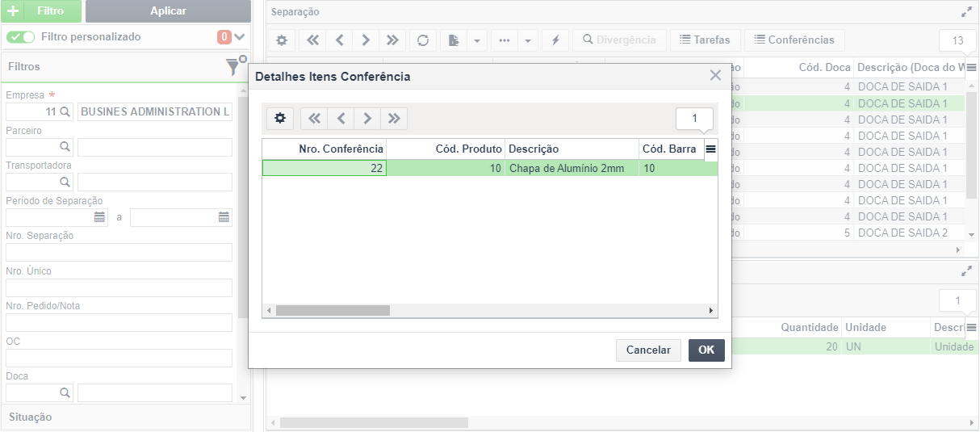The height and width of the screenshot is (432, 980).
Task: Search Empresa with magnifier icon
Action: [x=65, y=111]
